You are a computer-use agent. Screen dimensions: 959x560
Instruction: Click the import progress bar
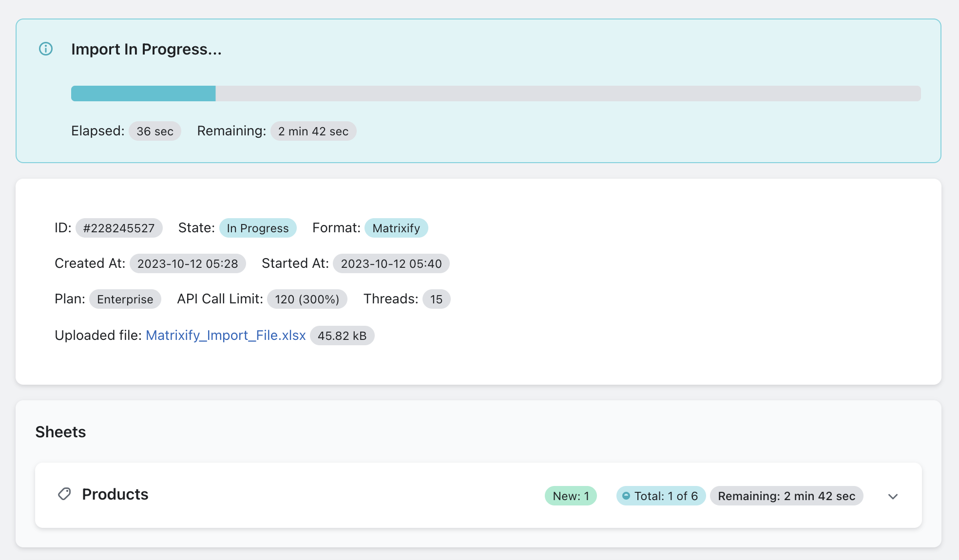tap(496, 93)
